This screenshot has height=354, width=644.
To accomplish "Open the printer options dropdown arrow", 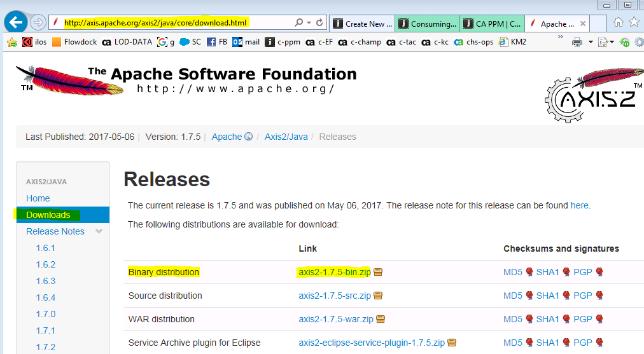I will pos(589,43).
